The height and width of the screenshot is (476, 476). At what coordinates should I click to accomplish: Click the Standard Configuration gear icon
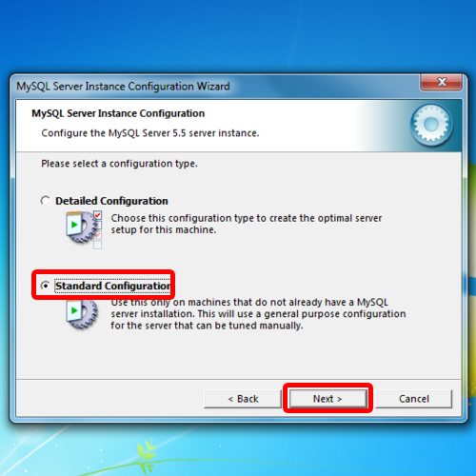coord(82,314)
